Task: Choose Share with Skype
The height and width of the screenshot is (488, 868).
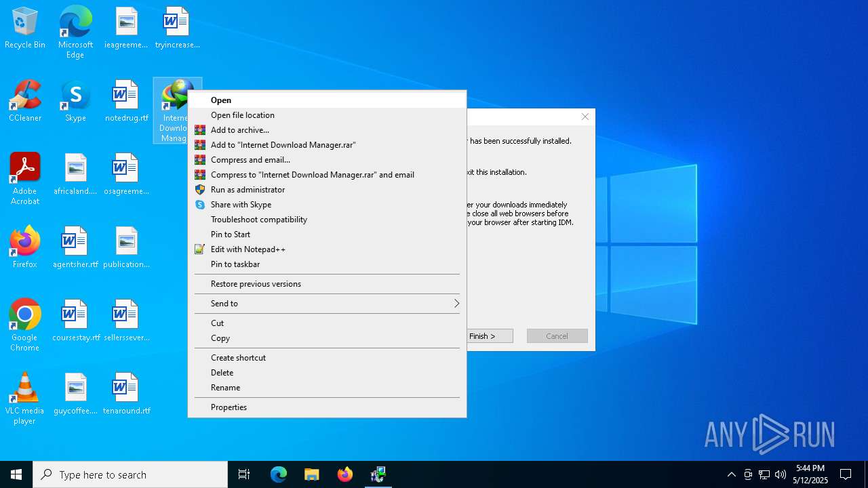Action: 327,205
